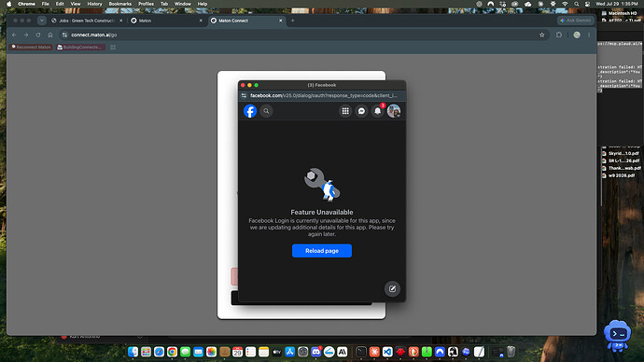Click the Ask Gemini button
Screen dimensions: 644x362
click(576, 21)
